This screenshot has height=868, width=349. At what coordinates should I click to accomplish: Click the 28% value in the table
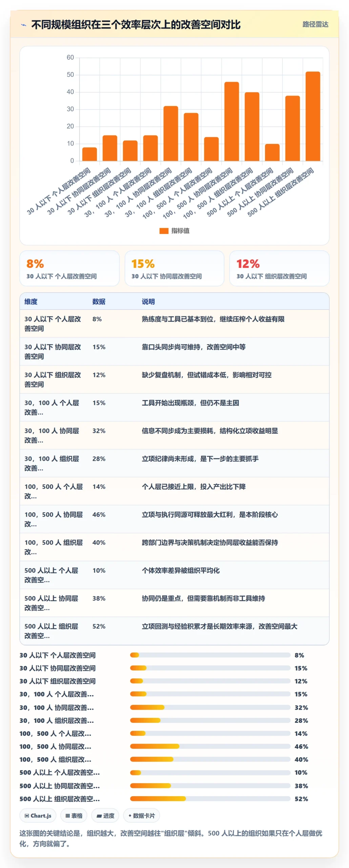[99, 458]
